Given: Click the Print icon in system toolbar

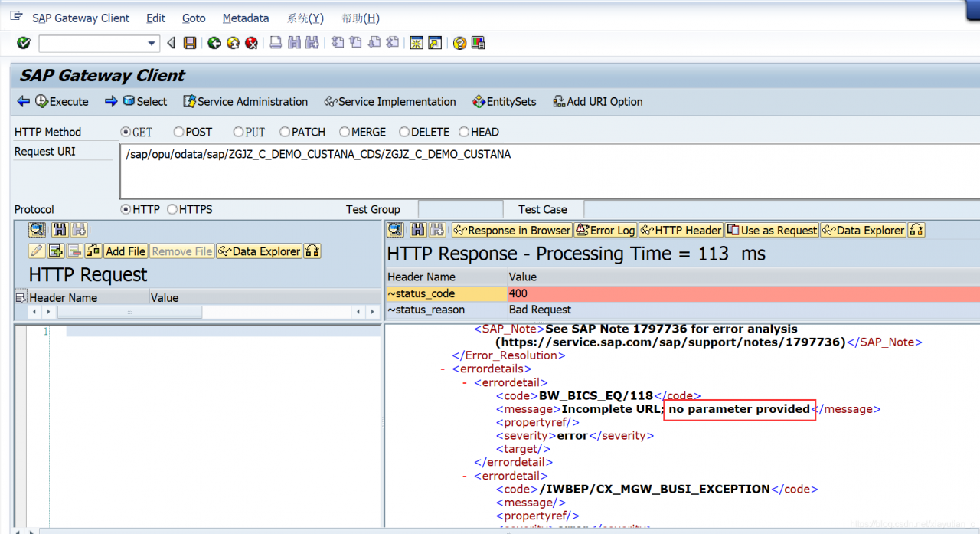Looking at the screenshot, I should pyautogui.click(x=276, y=43).
